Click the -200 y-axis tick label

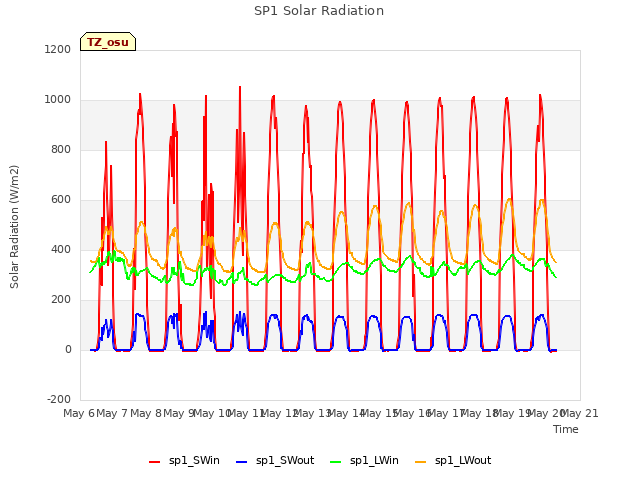tap(59, 399)
